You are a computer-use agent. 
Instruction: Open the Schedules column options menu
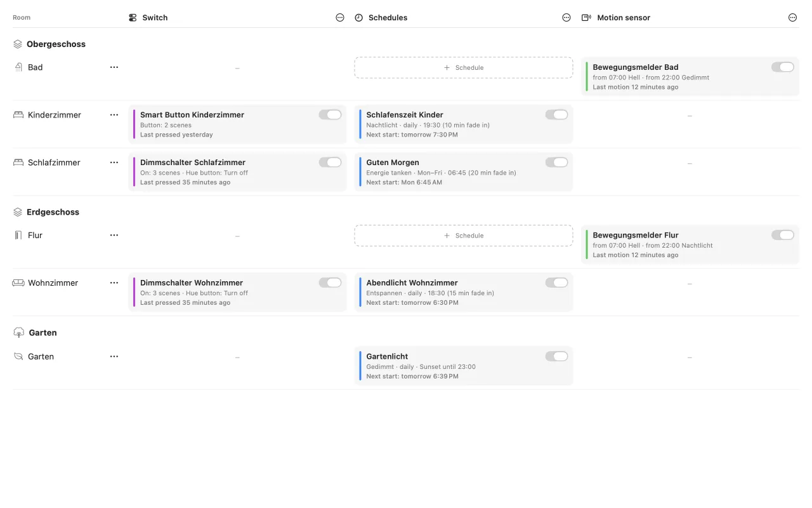(x=566, y=18)
